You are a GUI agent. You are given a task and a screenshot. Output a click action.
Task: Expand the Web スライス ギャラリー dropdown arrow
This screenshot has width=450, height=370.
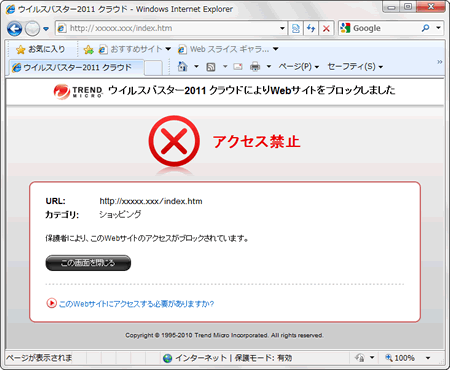click(276, 49)
